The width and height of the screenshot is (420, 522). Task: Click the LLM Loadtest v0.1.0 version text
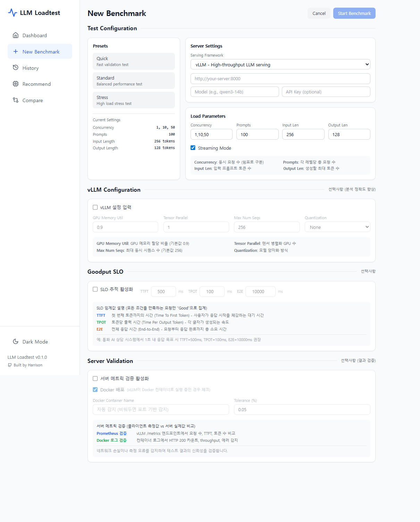pos(27,357)
